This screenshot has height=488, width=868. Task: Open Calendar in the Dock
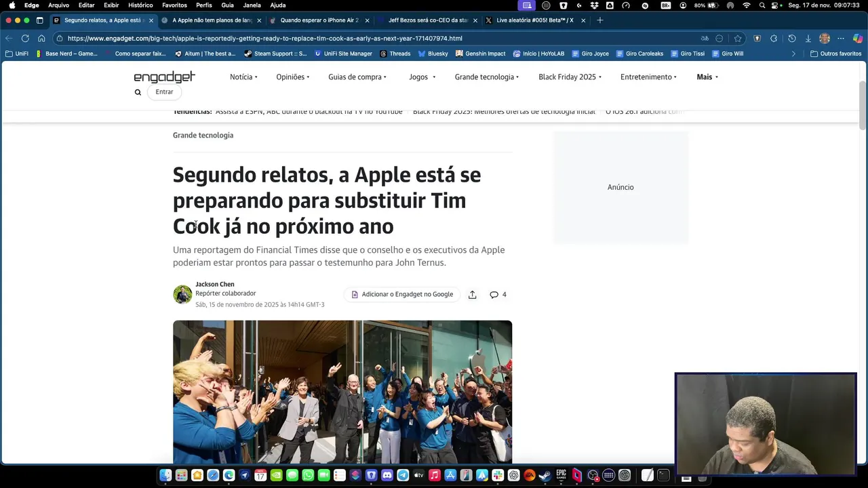pyautogui.click(x=260, y=475)
